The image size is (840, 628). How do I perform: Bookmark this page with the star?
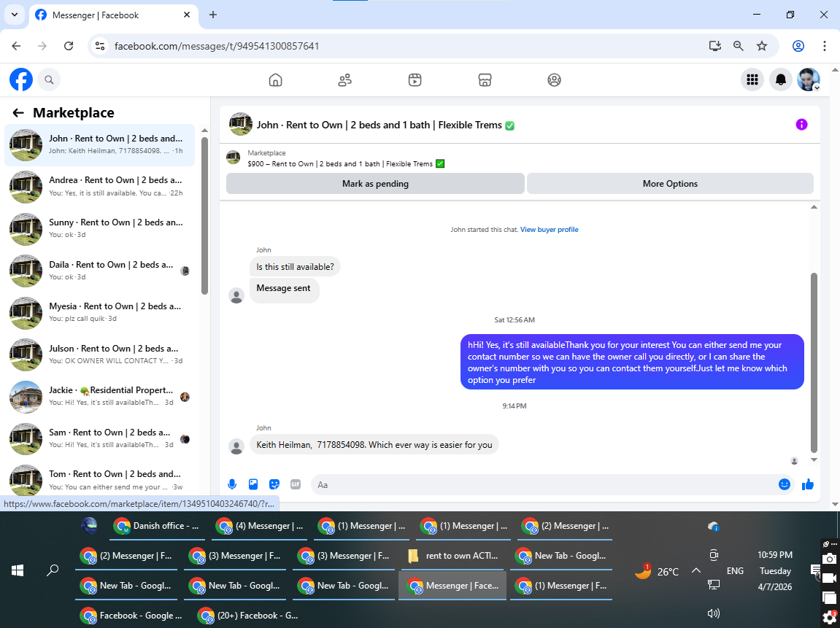click(762, 46)
